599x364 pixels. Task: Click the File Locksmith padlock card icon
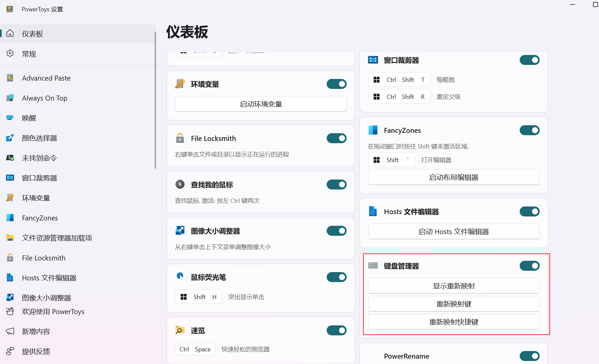(180, 138)
